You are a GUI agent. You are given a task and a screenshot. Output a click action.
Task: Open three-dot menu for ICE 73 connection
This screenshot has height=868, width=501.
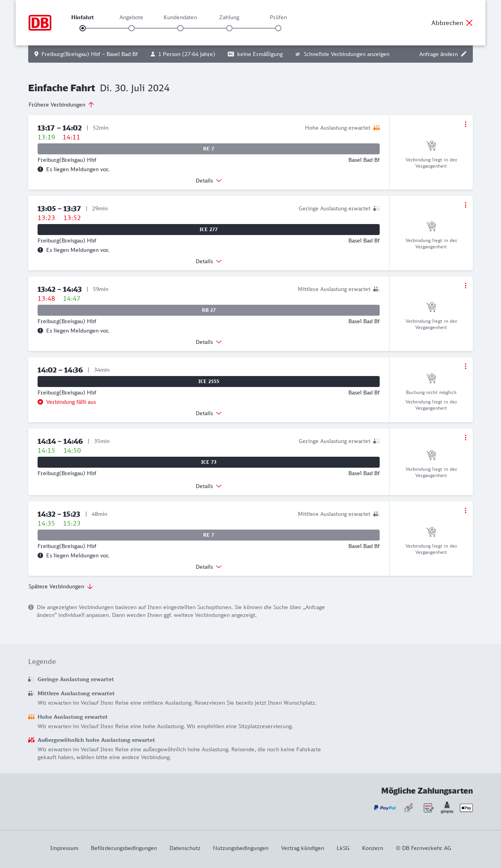pos(465,438)
